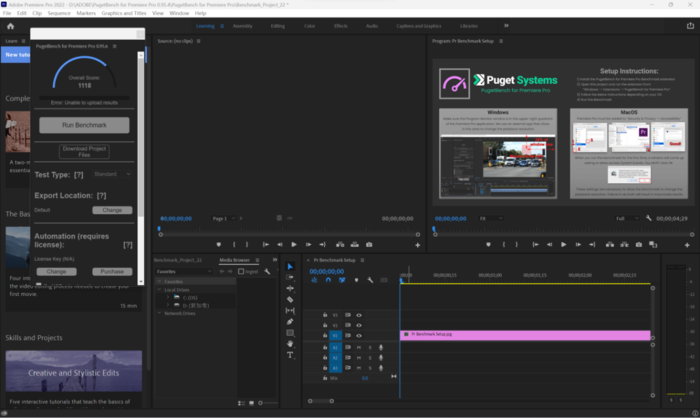Expand the D: drive node
Viewport: 700px width, 418px height.
click(168, 305)
